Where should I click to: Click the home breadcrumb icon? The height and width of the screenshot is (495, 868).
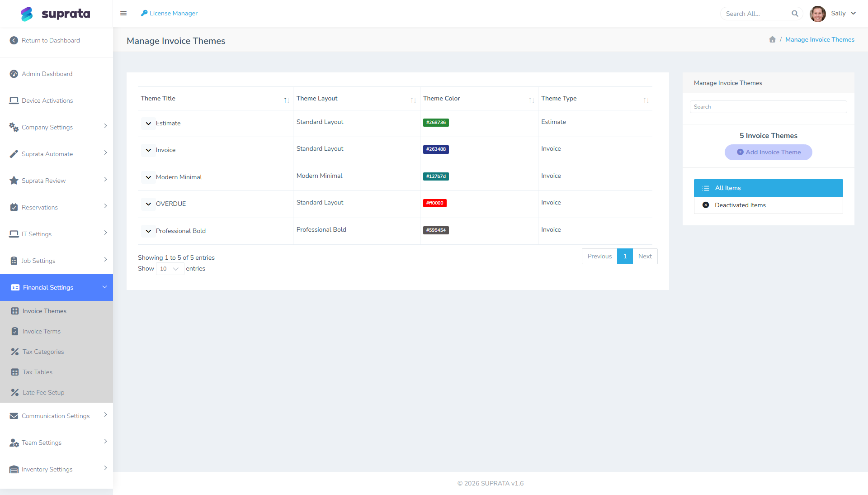click(x=772, y=39)
